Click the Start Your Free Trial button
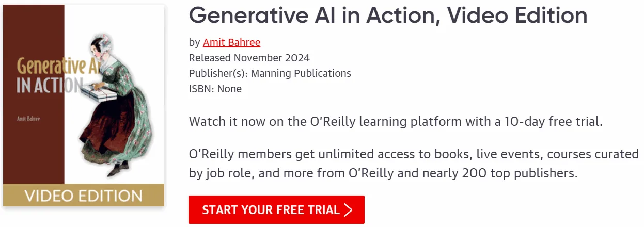This screenshot has height=227, width=644. tap(276, 210)
